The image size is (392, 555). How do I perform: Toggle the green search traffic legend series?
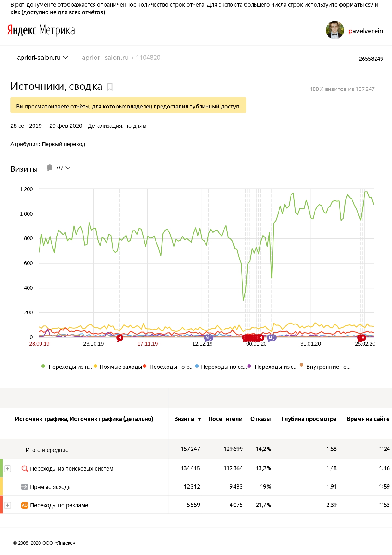43,366
